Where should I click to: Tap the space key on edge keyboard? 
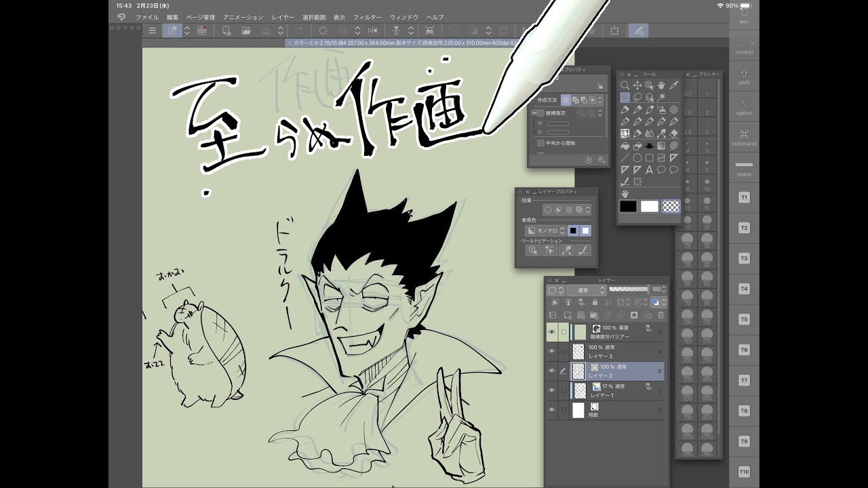coord(744,168)
